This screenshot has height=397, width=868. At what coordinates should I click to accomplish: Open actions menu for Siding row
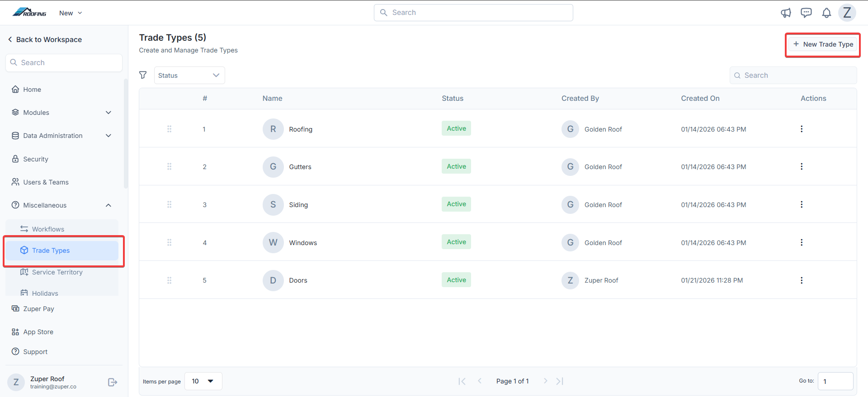click(x=802, y=204)
